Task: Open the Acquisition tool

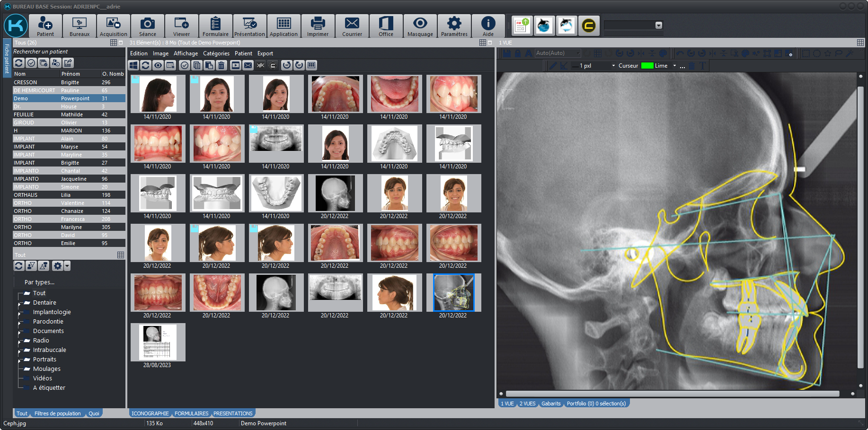Action: (113, 26)
